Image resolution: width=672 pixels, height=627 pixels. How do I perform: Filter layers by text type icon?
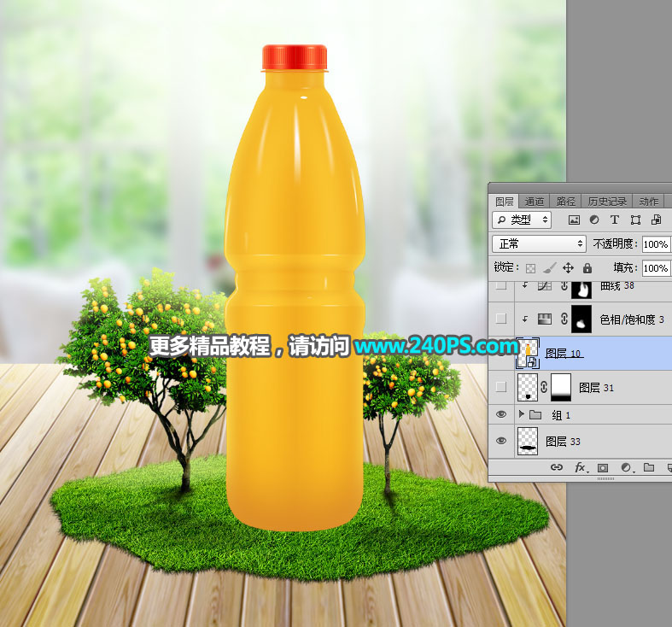click(x=614, y=220)
